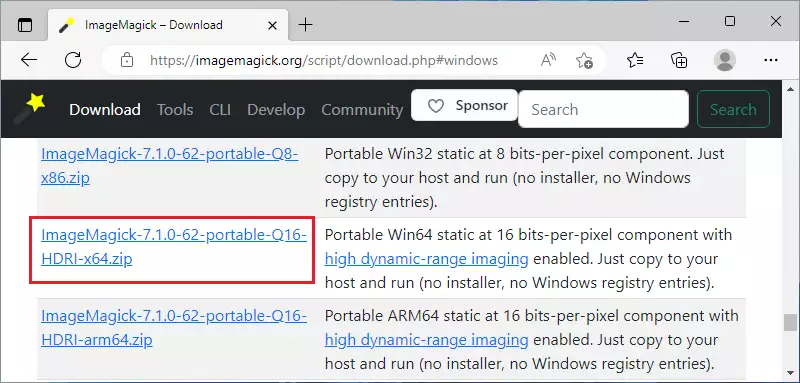This screenshot has height=383, width=800.
Task: Click the Sponsor heart button
Action: pyautogui.click(x=465, y=106)
